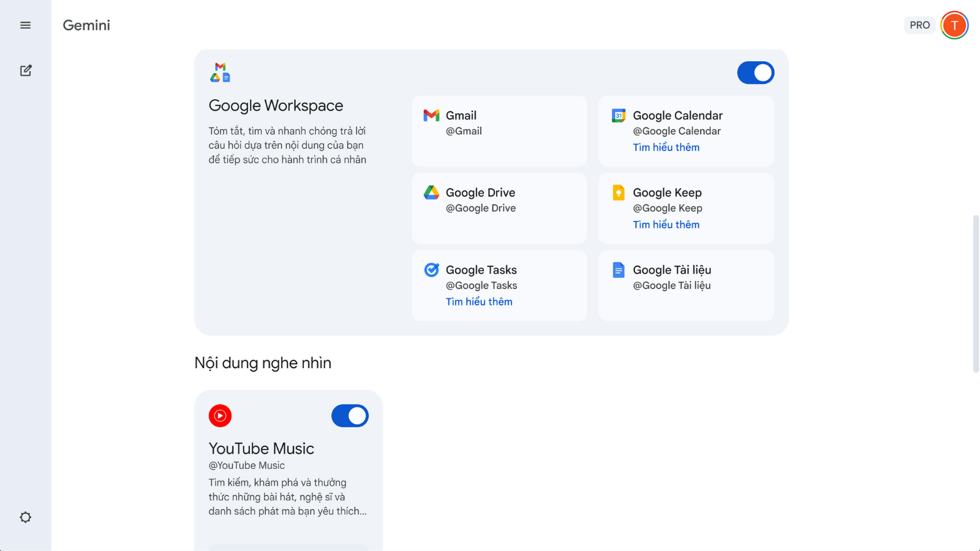
Task: Disable the Google Workspace extension toggle
Action: point(756,72)
